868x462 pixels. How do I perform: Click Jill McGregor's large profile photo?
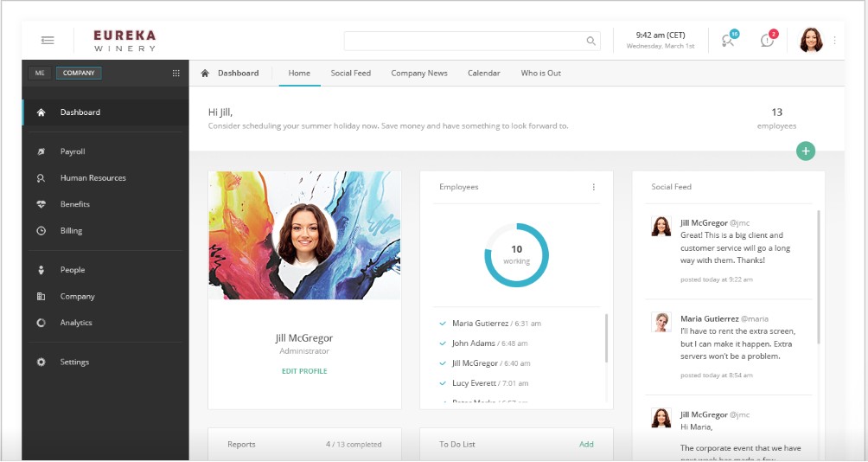tap(304, 236)
